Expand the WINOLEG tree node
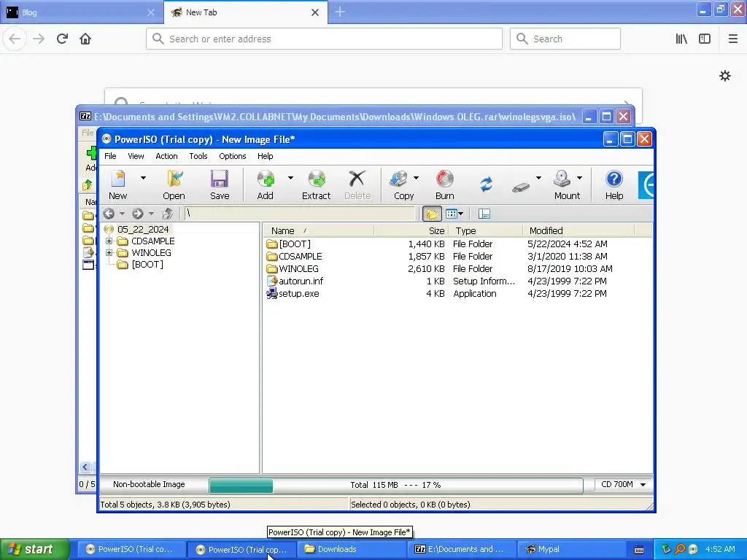Image resolution: width=747 pixels, height=560 pixels. (109, 253)
